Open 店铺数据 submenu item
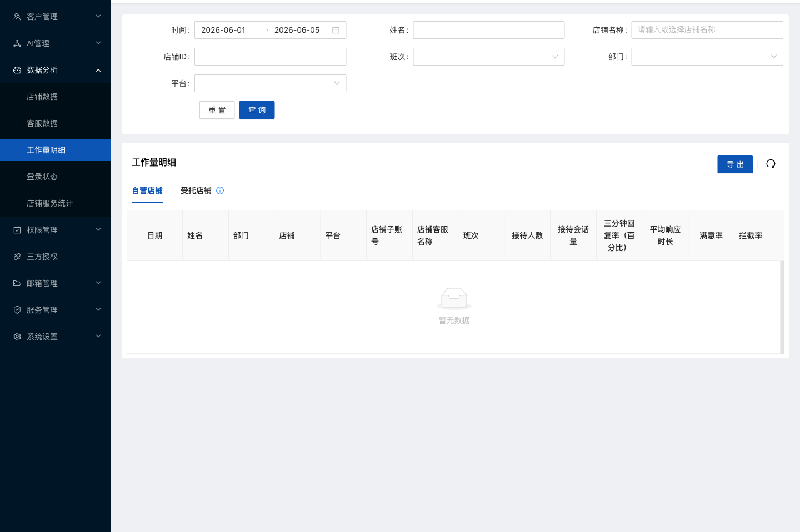This screenshot has width=800, height=532. pos(56,97)
